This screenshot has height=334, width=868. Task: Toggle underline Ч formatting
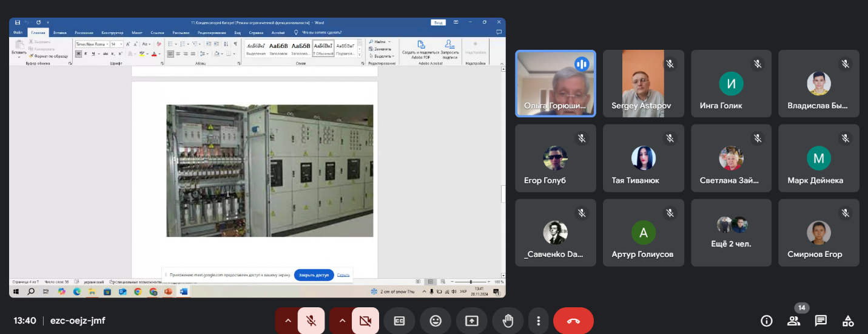coord(93,54)
